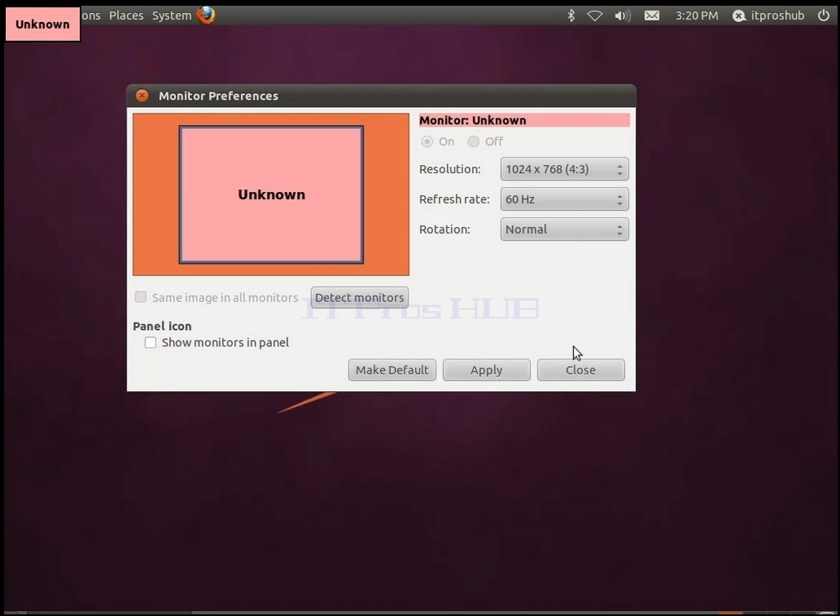Click the Apply button
Screen dimensions: 840x616
pyautogui.click(x=486, y=370)
